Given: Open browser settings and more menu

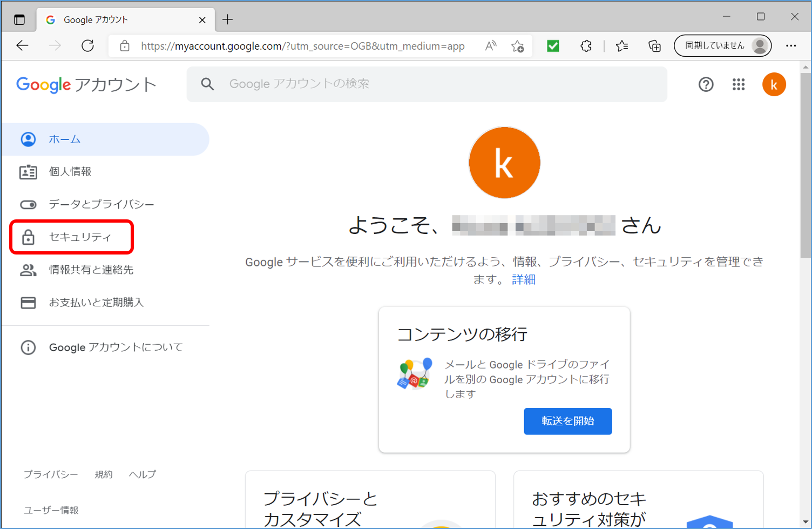Looking at the screenshot, I should click(791, 46).
